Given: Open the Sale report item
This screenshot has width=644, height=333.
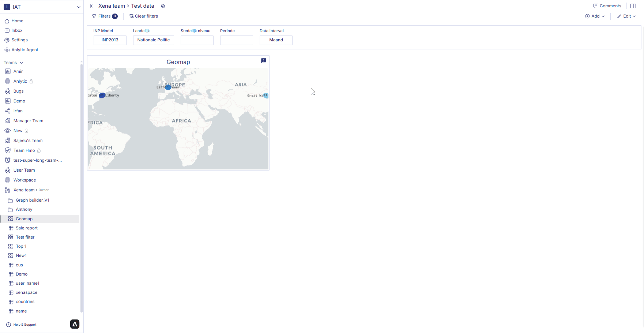Looking at the screenshot, I should pos(27,228).
